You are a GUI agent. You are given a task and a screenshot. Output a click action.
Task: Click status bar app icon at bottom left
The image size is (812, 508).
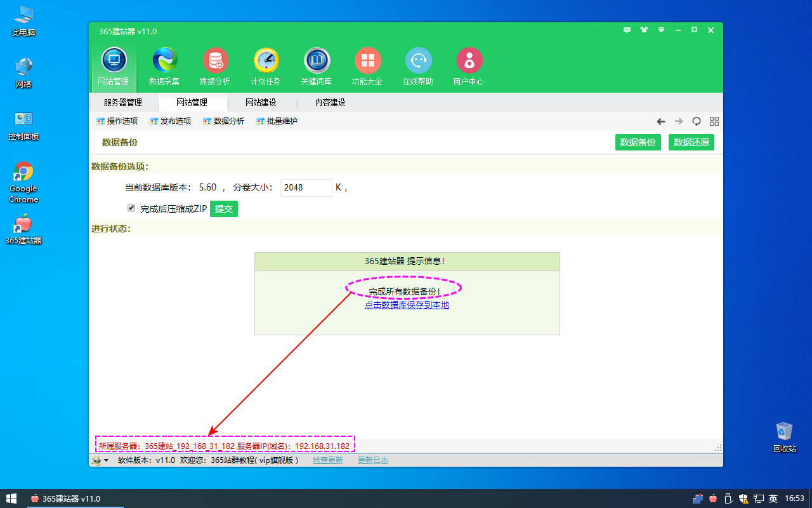[x=96, y=460]
